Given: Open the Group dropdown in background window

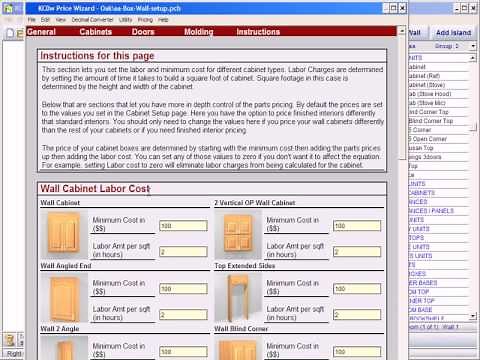Looking at the screenshot, I should (x=473, y=46).
